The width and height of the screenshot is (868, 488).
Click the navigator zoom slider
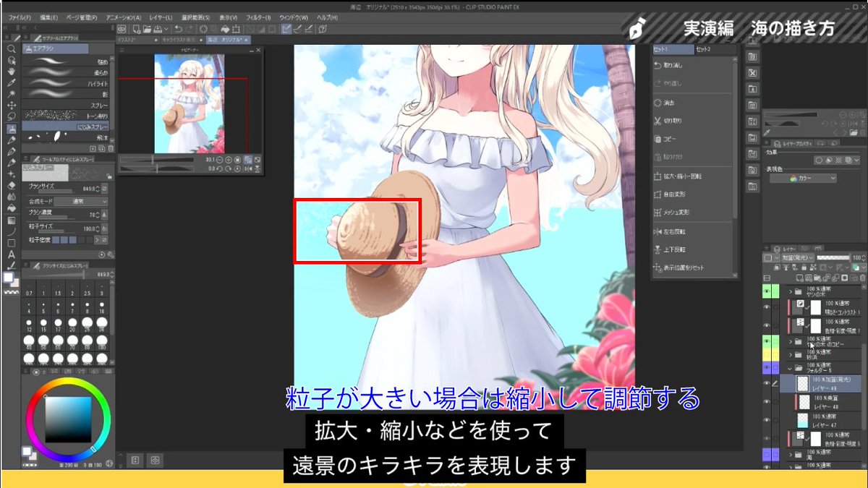[x=156, y=160]
